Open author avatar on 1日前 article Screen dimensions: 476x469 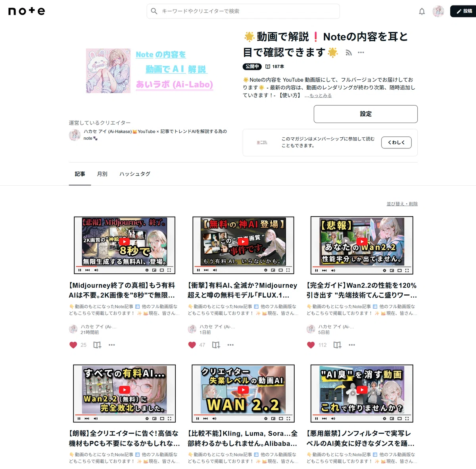click(x=192, y=329)
